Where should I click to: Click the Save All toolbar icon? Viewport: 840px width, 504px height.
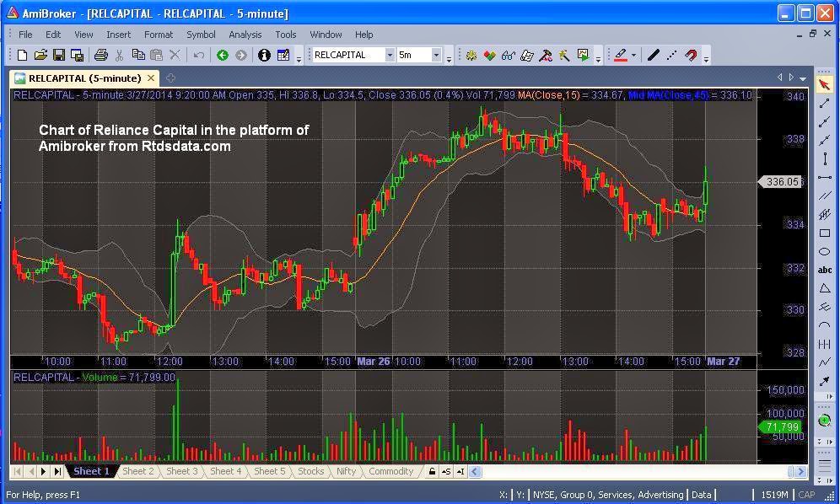77,55
